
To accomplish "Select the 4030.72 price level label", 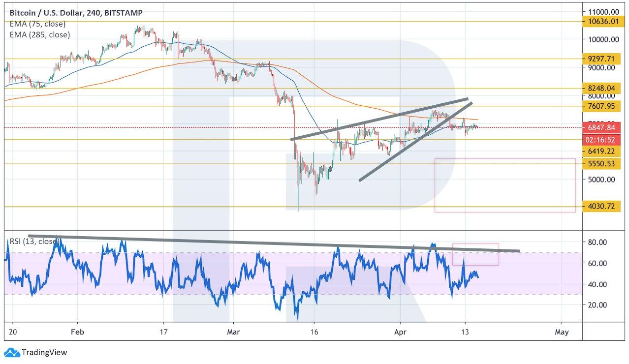I will 602,206.
